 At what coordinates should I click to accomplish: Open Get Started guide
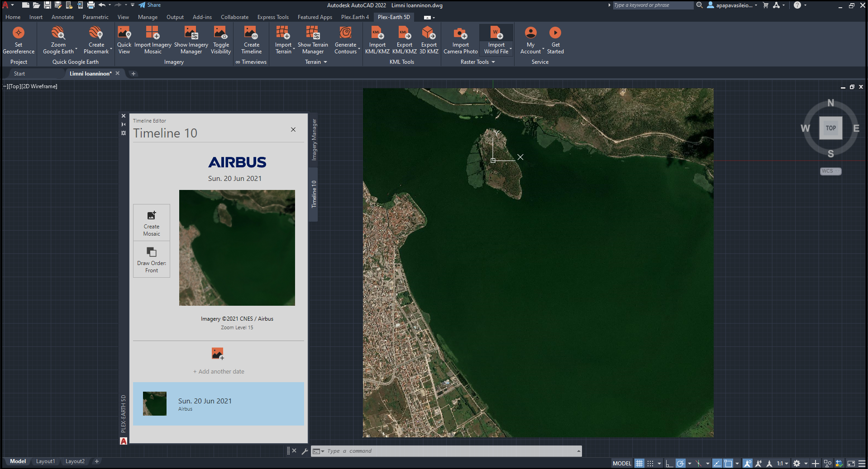[x=555, y=40]
